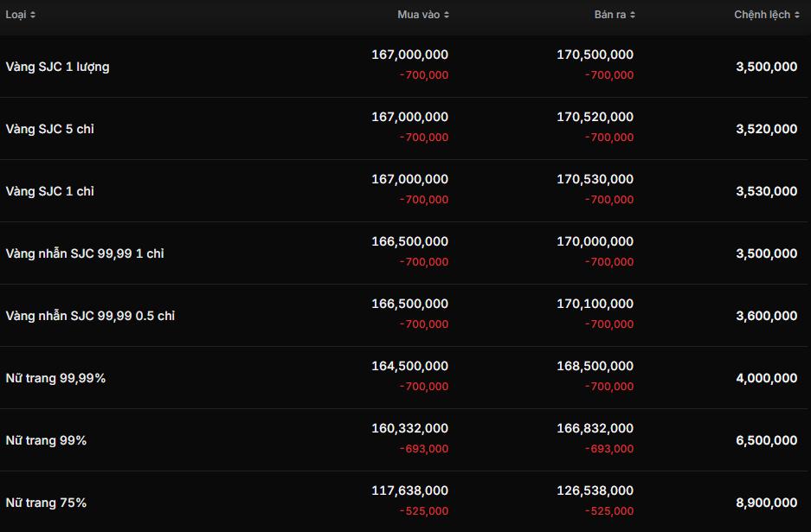Select the Vàng SJC 1 lượng row
The height and width of the screenshot is (532, 811).
(x=57, y=67)
